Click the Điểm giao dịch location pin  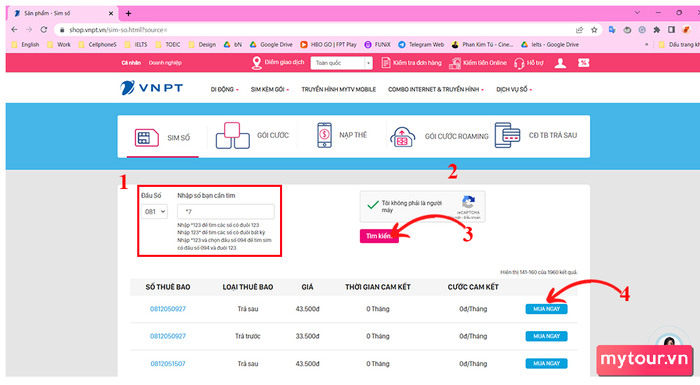click(x=256, y=63)
